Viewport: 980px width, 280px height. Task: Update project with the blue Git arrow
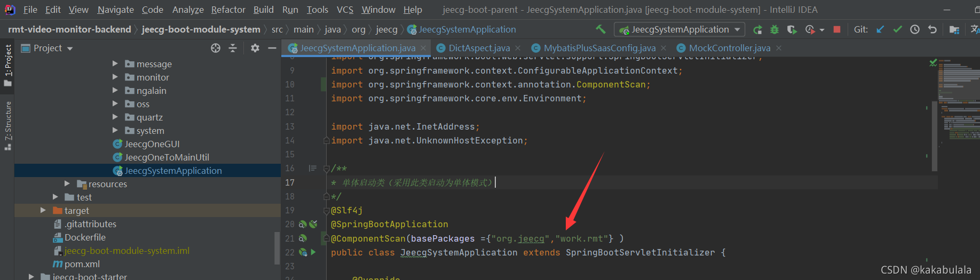(x=880, y=29)
